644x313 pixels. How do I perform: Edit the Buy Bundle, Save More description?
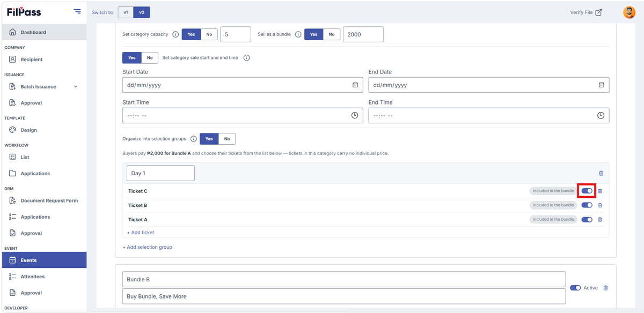tap(344, 296)
